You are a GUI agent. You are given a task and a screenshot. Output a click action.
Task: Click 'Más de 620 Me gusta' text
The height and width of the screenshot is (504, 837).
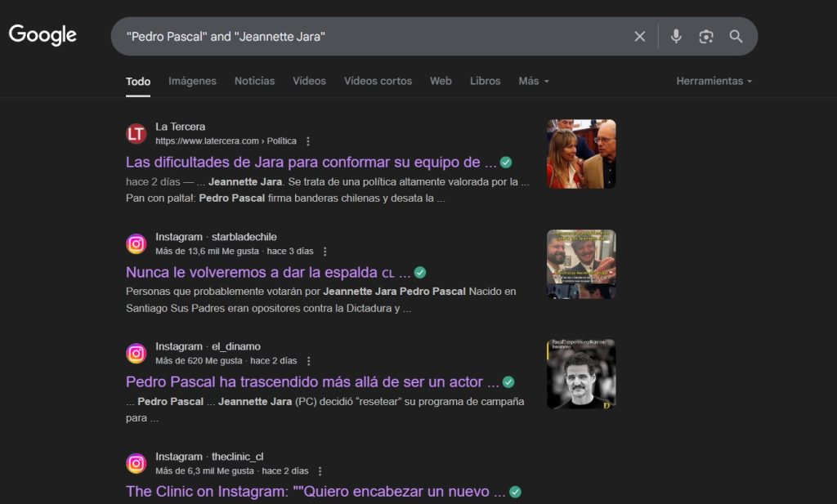click(x=199, y=361)
